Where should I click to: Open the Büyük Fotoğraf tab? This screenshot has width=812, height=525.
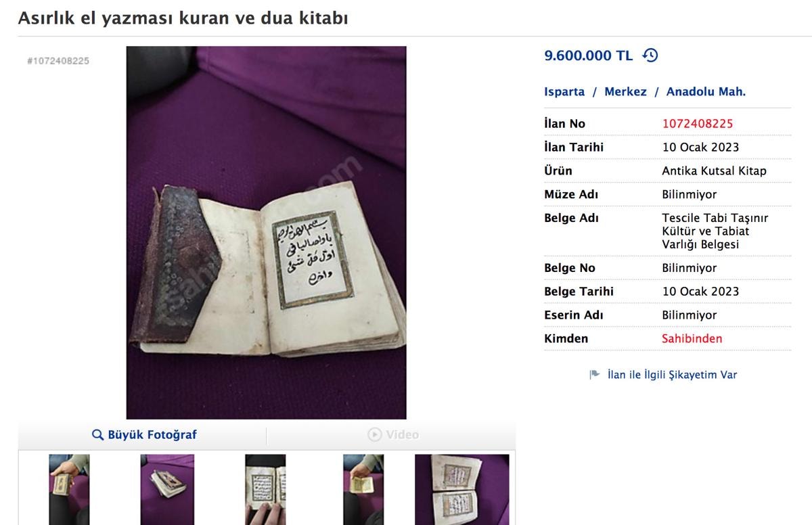[143, 434]
